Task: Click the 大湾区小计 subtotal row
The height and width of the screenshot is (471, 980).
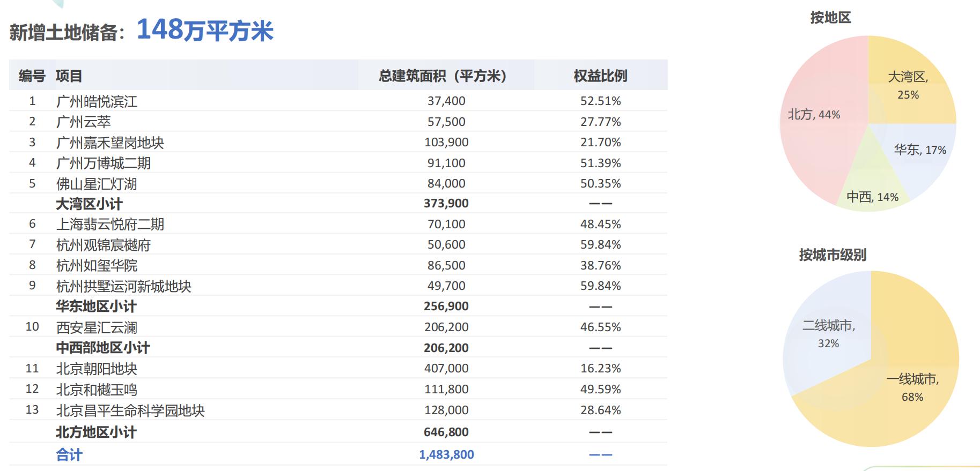Action: [338, 204]
